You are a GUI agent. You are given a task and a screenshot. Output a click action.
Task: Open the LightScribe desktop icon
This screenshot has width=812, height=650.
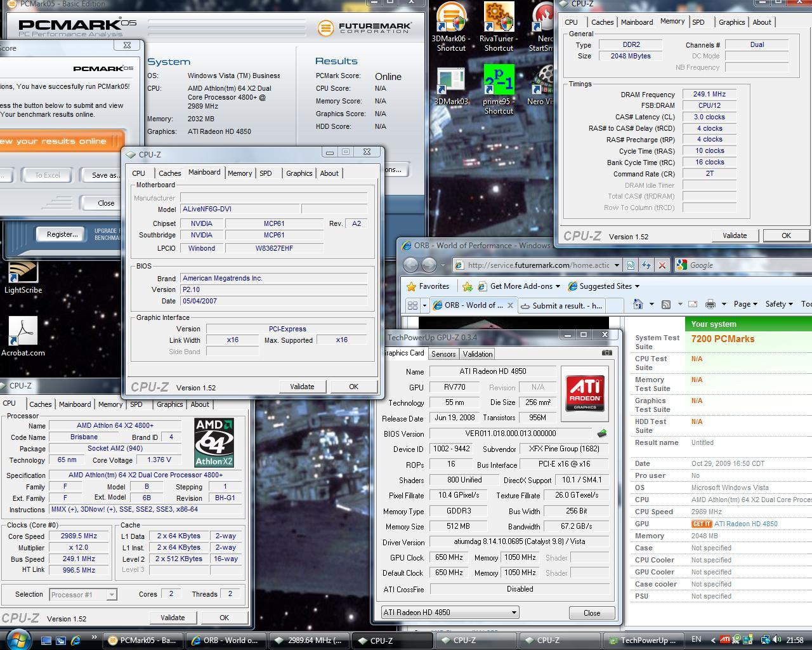tap(23, 278)
